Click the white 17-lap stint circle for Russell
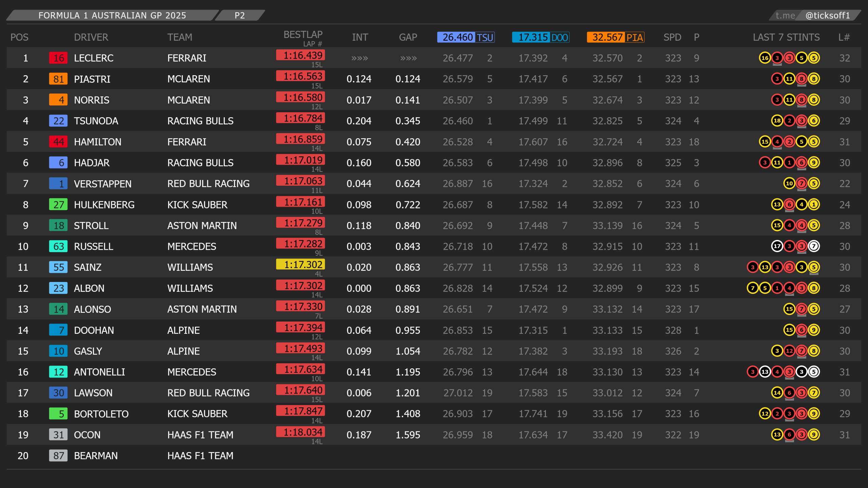Image resolution: width=868 pixels, height=488 pixels. (777, 246)
